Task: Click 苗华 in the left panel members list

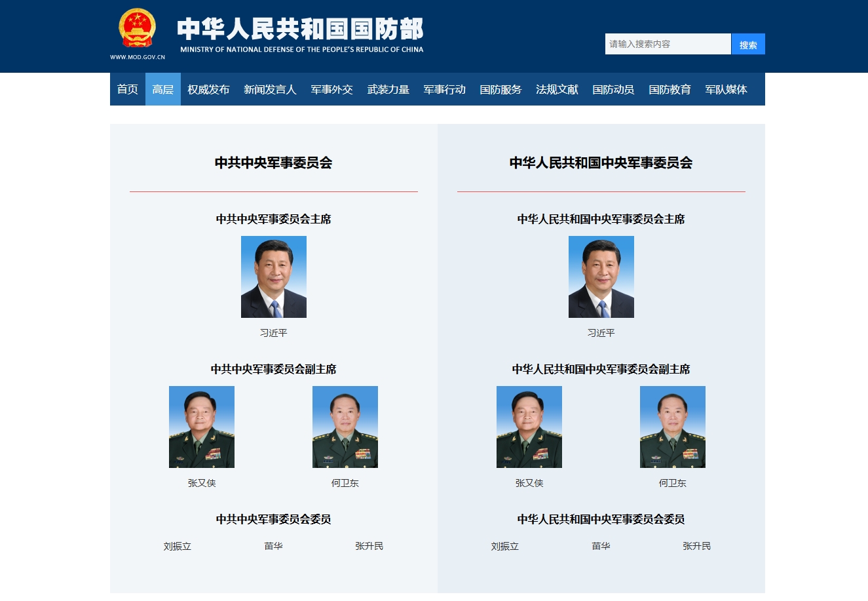Action: pyautogui.click(x=274, y=546)
